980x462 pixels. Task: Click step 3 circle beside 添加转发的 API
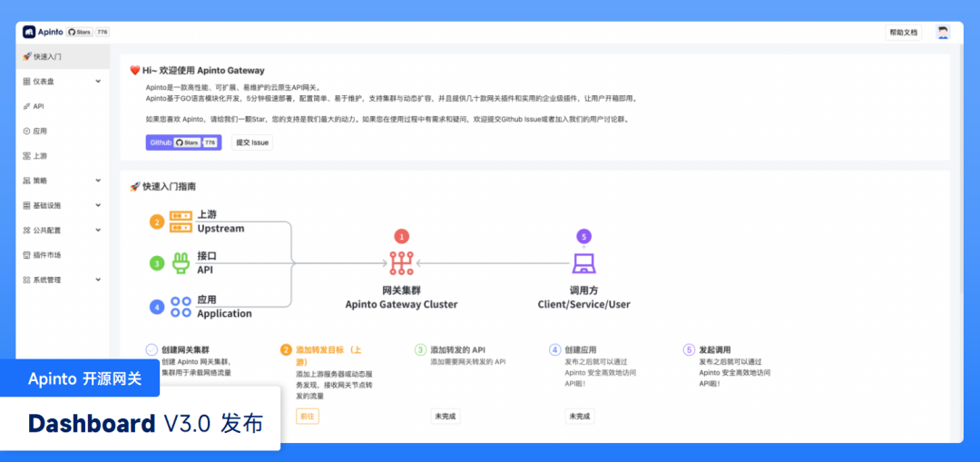[420, 349]
